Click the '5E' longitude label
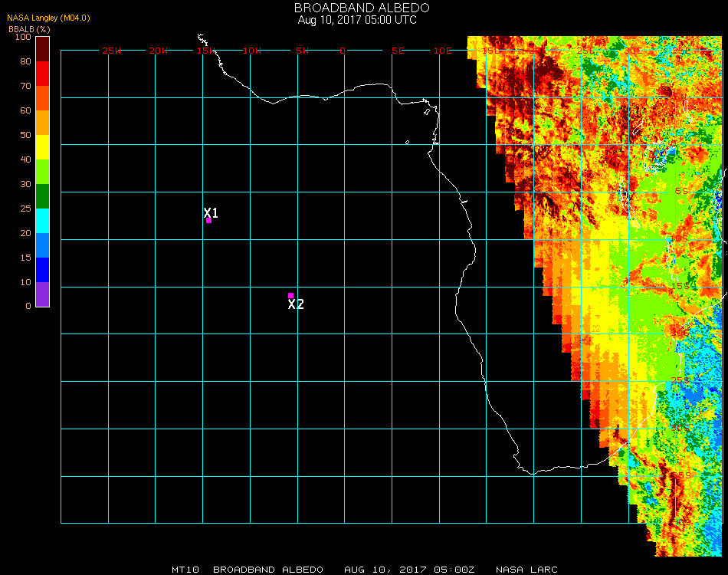Viewport: 728px width, 575px height. click(398, 51)
